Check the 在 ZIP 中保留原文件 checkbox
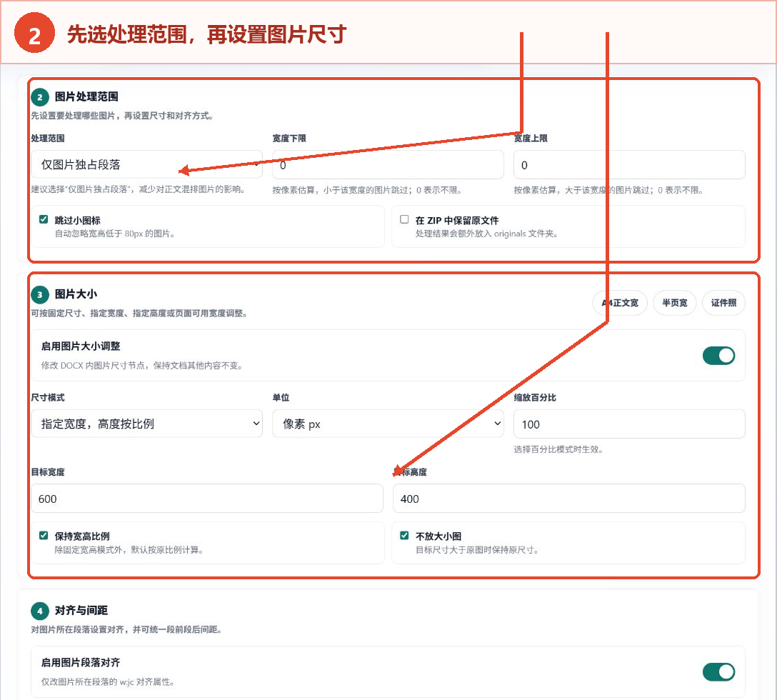 point(404,219)
